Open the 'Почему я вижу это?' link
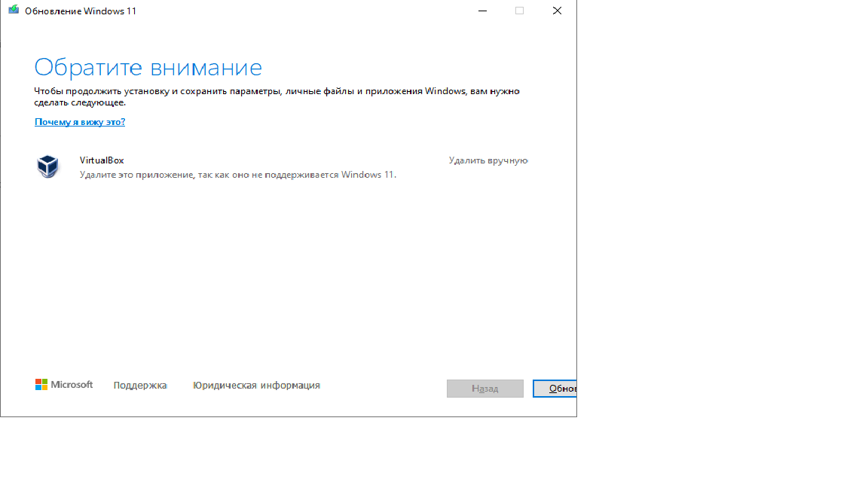Viewport: 868px width, 488px height. point(80,122)
